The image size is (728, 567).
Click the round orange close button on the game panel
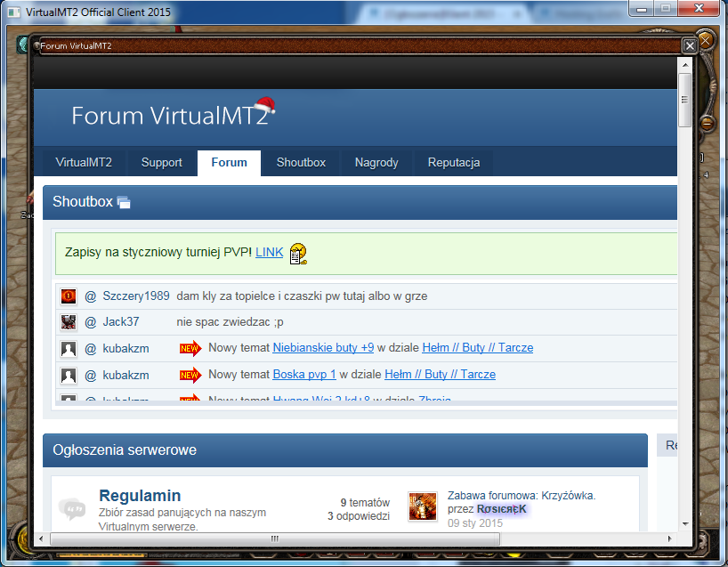(705, 40)
